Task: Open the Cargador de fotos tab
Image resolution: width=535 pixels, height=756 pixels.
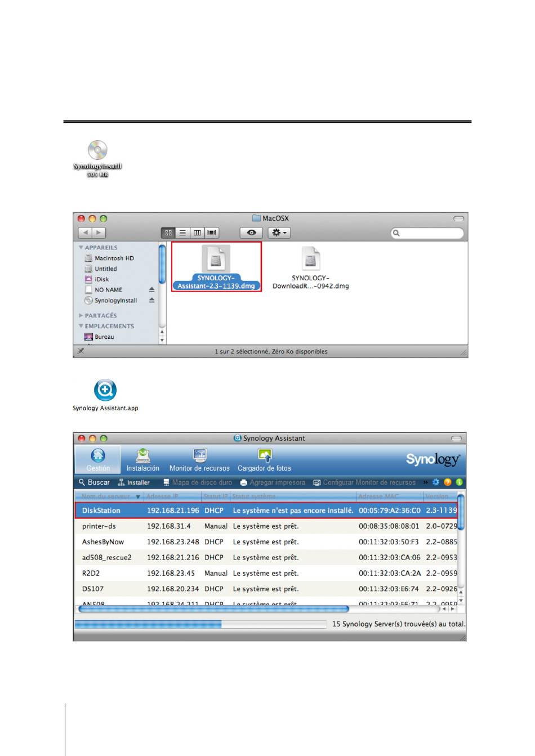Action: pyautogui.click(x=264, y=460)
